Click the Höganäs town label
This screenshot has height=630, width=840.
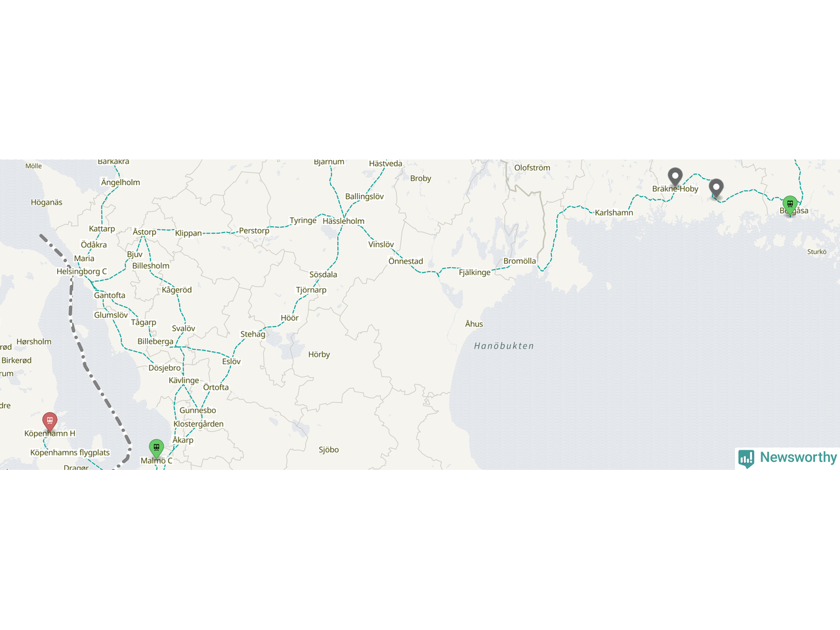[x=47, y=202]
